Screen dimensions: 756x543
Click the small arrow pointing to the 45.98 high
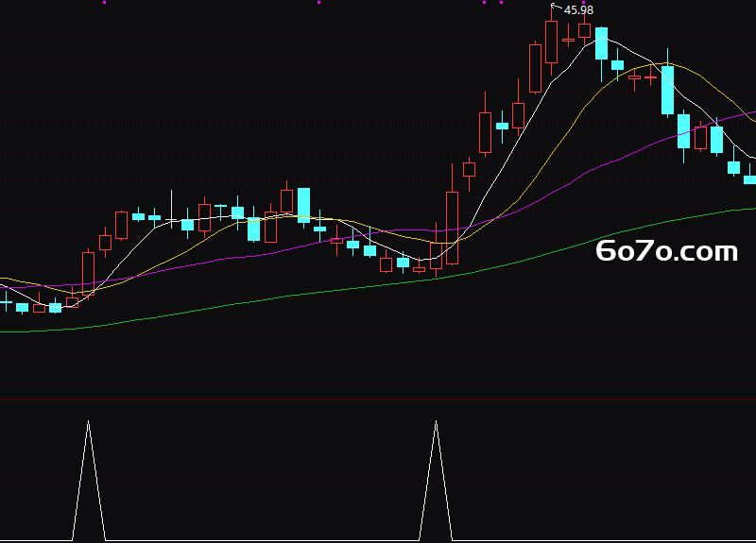click(x=557, y=7)
